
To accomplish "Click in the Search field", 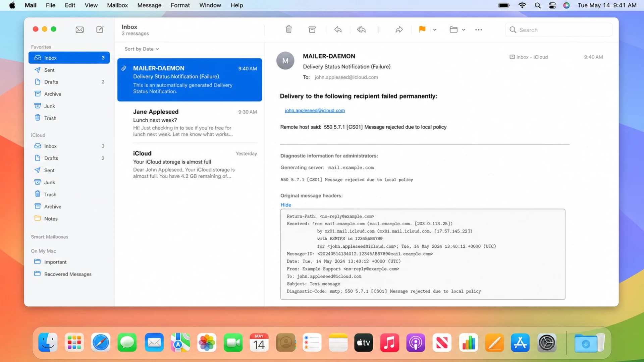I will (558, 30).
